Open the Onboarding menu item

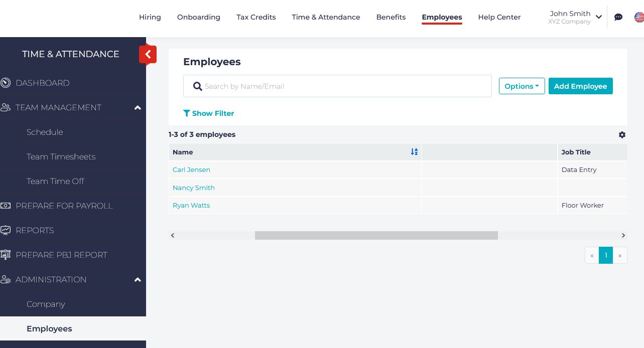(198, 17)
